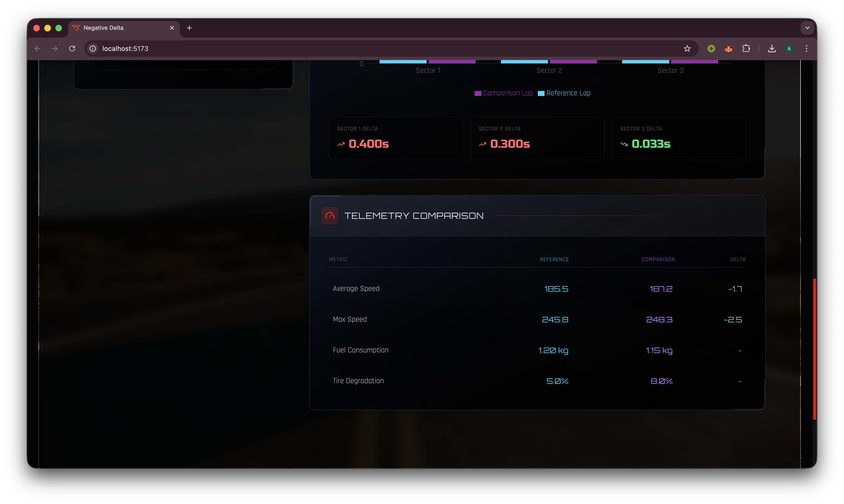The image size is (844, 504).
Task: Click the localhost:5173 address field
Action: (374, 49)
